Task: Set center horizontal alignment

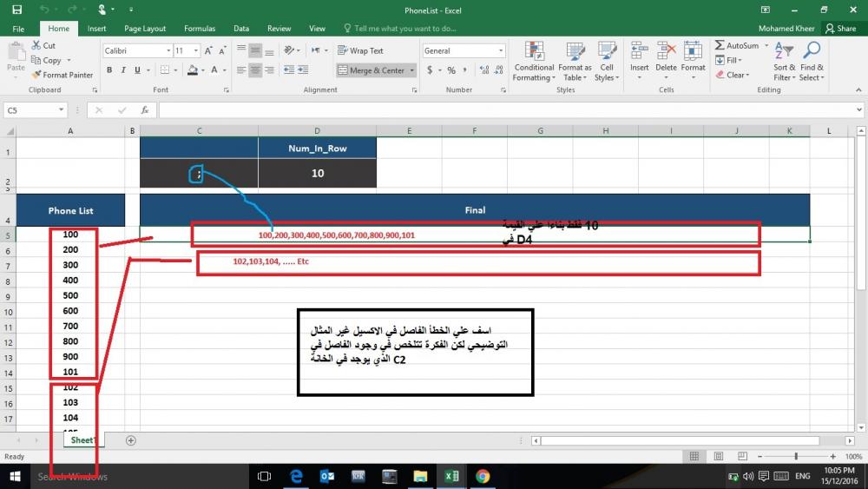Action: click(x=255, y=69)
